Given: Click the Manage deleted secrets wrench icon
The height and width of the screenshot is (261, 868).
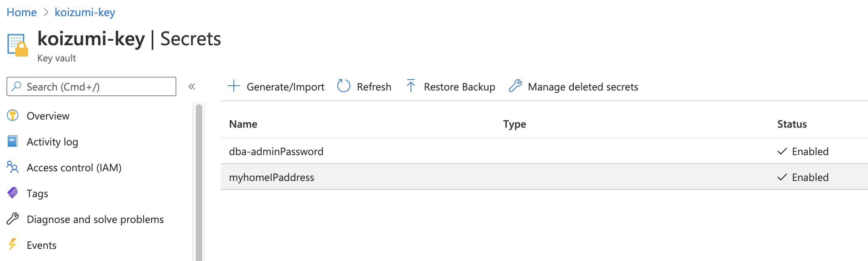Looking at the screenshot, I should click(x=515, y=86).
